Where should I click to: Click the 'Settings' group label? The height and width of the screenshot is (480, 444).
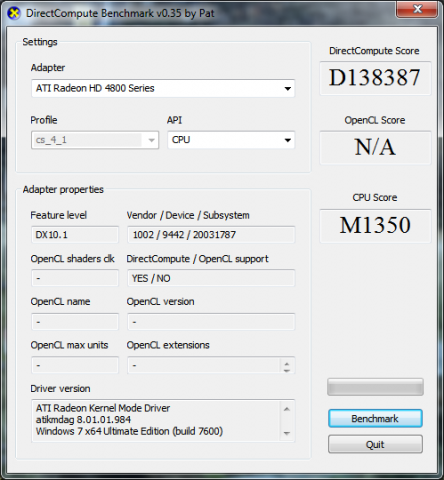click(x=40, y=42)
